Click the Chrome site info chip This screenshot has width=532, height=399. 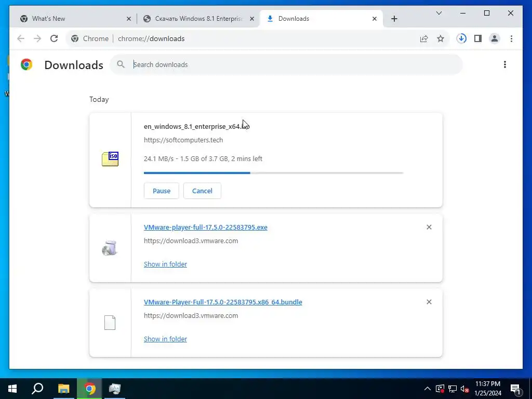click(x=90, y=38)
